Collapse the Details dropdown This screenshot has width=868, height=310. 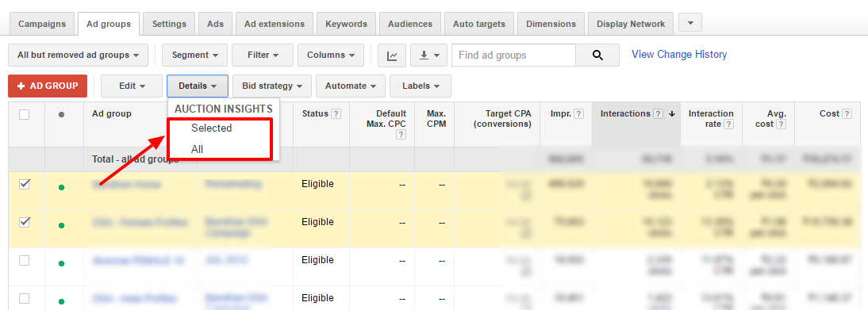point(198,86)
